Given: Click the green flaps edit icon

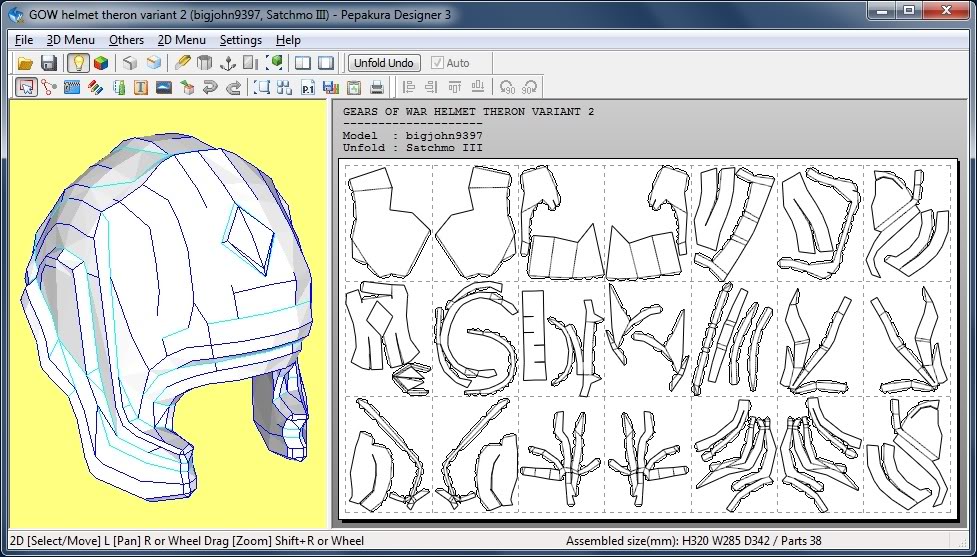Looking at the screenshot, I should click(118, 87).
